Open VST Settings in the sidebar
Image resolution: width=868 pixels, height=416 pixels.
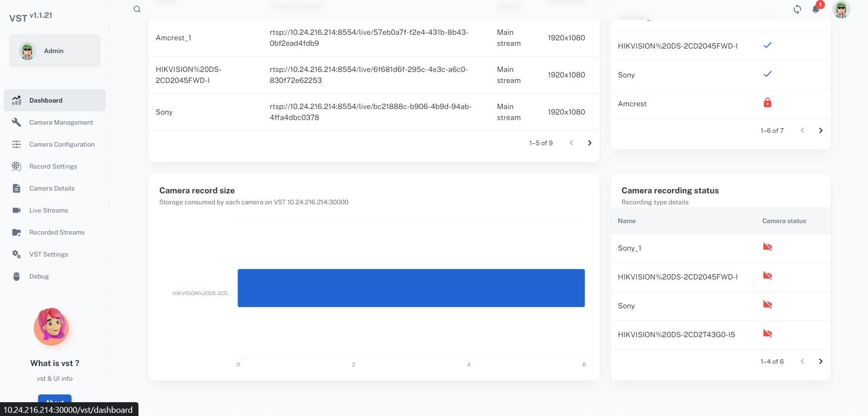pyautogui.click(x=49, y=254)
